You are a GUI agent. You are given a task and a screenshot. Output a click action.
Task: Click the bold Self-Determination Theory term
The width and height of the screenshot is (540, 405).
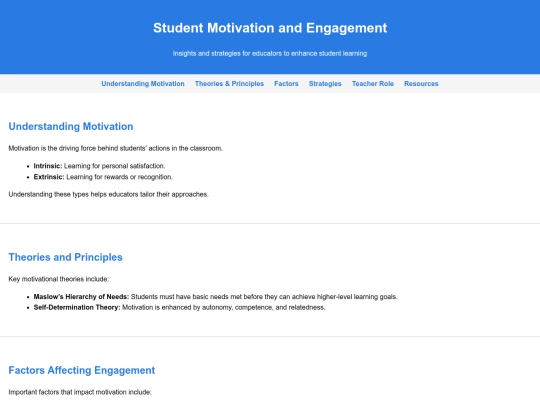click(x=77, y=307)
